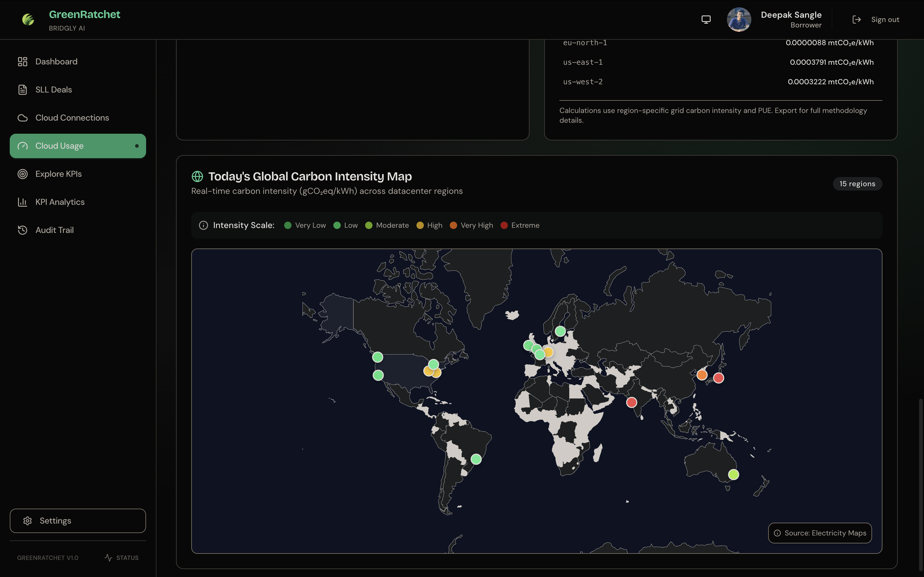924x577 pixels.
Task: Click the Source: Electricity Maps badge
Action: tap(820, 533)
